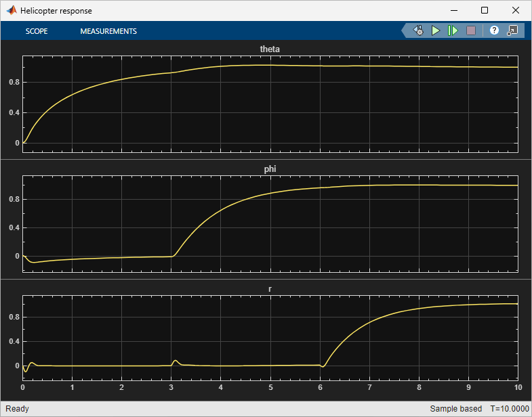Image resolution: width=532 pixels, height=417 pixels.
Task: Click the r plot title
Action: click(270, 289)
